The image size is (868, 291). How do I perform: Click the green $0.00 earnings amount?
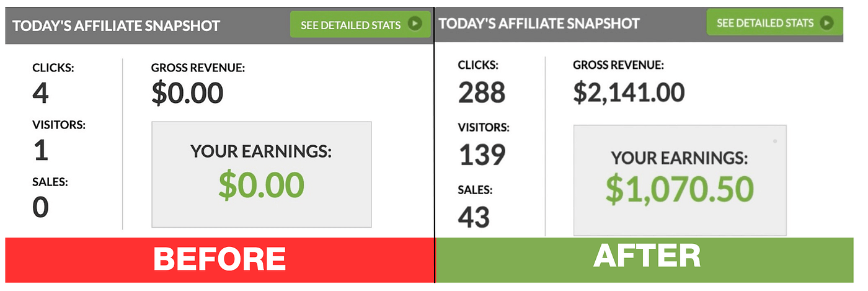(261, 186)
